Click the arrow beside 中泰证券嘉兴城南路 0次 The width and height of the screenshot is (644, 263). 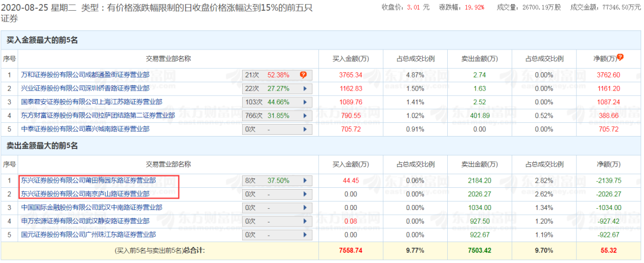point(305,128)
